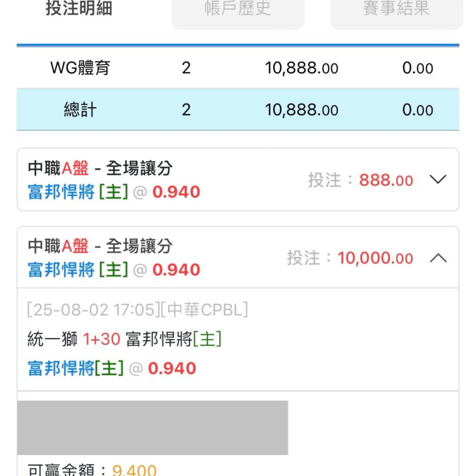The image size is (476, 476).
Task: Tap the 10,000.00 stake amount
Action: coord(376,258)
